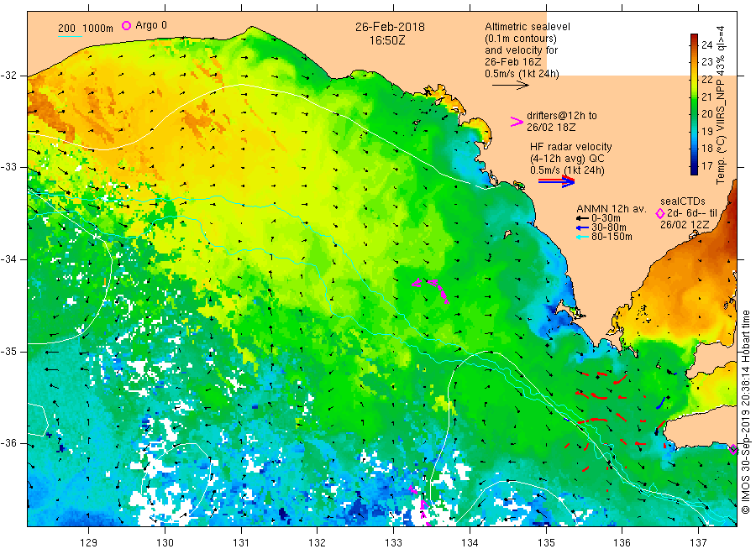
Task: Click the drifters@12h to text
Action: pos(562,116)
